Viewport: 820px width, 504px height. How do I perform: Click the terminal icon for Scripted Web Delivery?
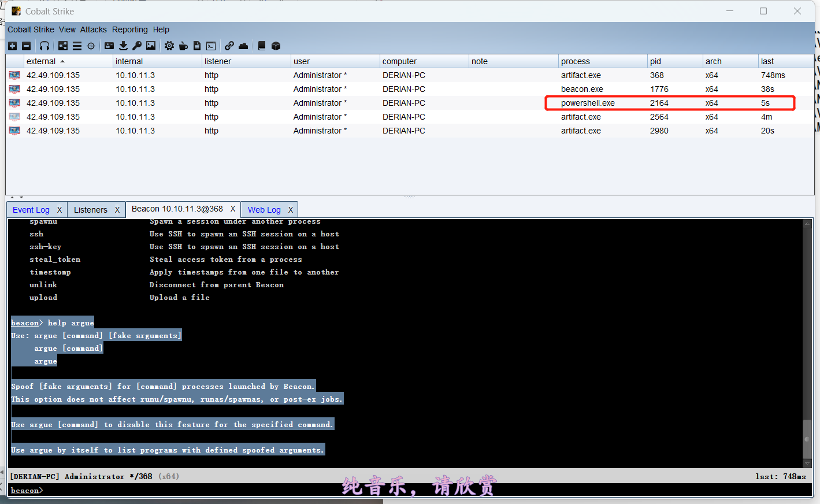coord(211,46)
